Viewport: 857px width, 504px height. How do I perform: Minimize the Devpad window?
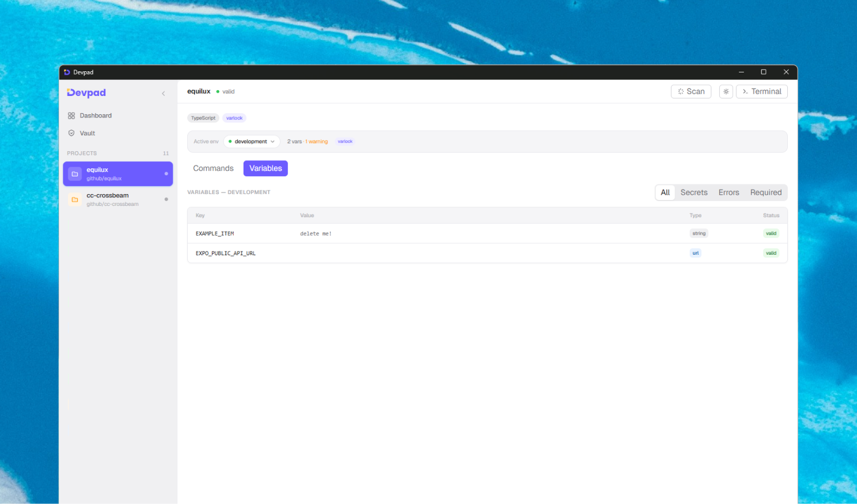tap(741, 72)
